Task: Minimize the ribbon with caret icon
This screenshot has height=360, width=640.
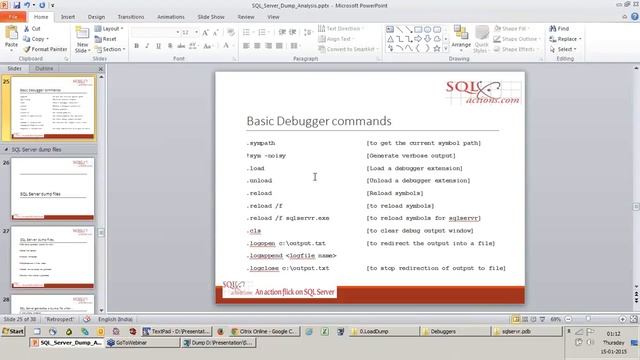Action: (x=624, y=17)
